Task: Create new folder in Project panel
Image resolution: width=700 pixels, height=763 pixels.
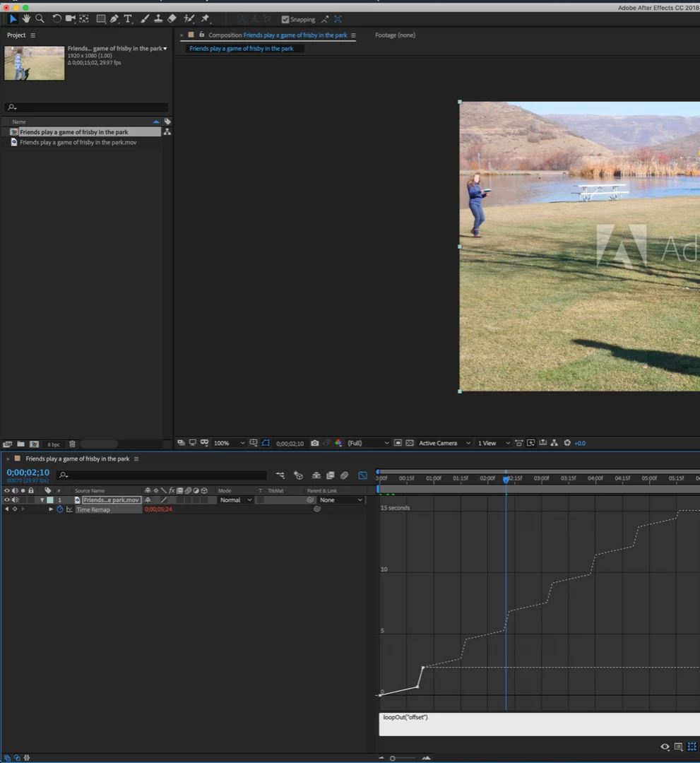Action: [x=21, y=444]
